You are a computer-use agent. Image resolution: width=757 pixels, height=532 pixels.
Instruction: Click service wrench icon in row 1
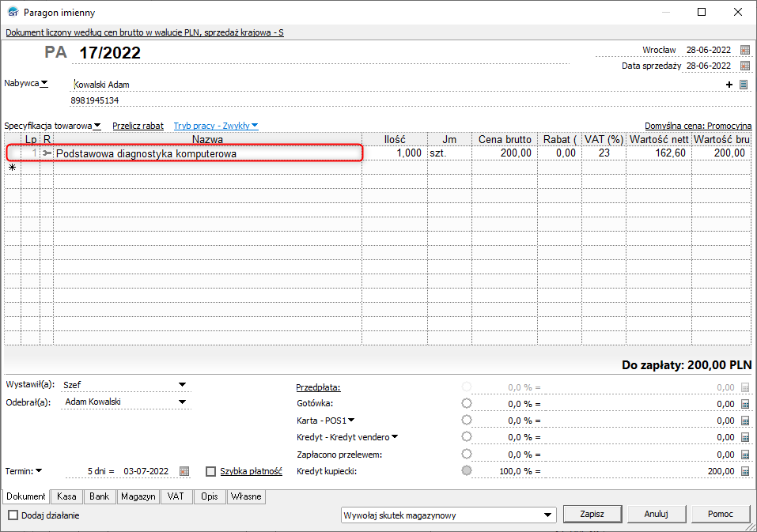(47, 153)
